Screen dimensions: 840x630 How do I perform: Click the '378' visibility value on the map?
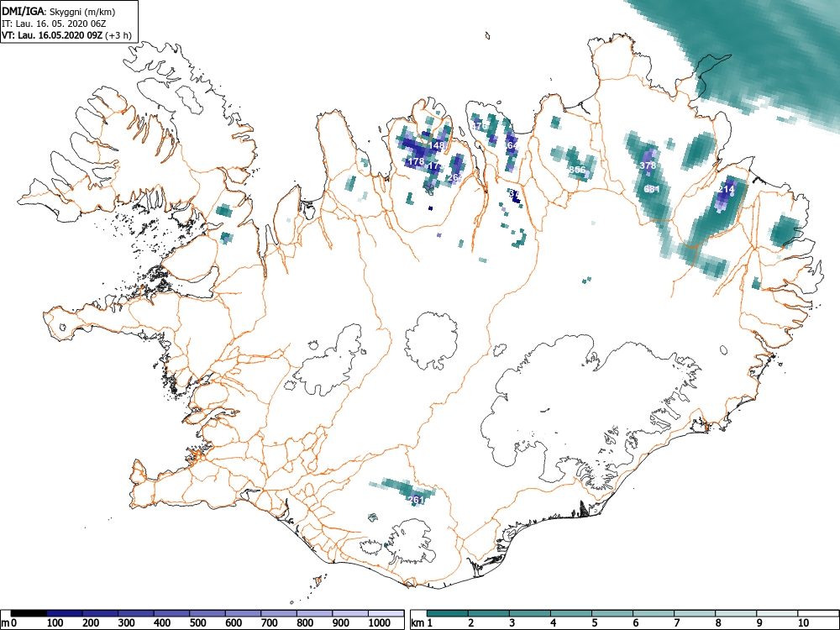tap(648, 165)
